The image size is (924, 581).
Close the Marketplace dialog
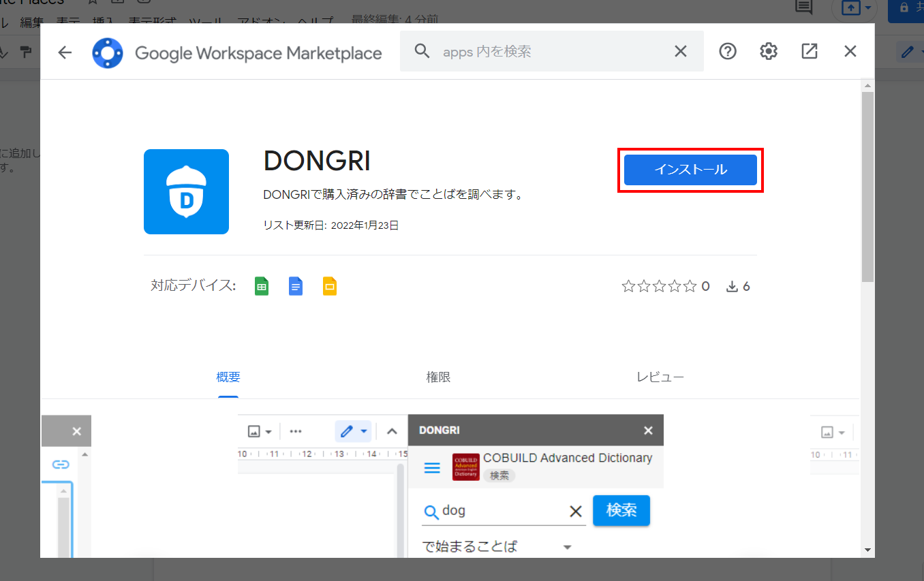point(850,51)
